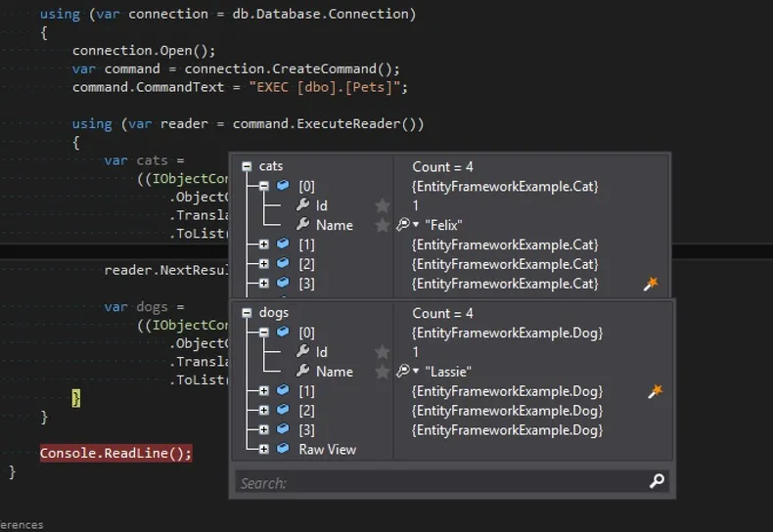The height and width of the screenshot is (532, 773).
Task: Select dogs [3] {EntityFrameworkExample.Dog} value
Action: (x=507, y=430)
